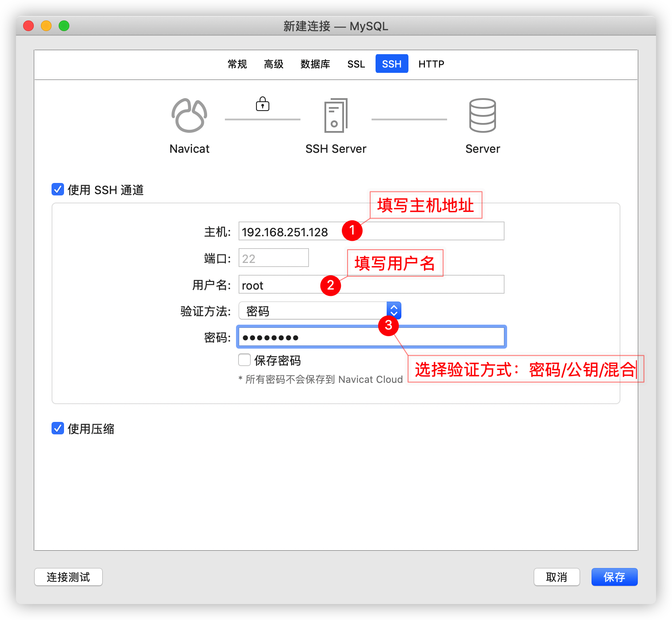The image size is (672, 620).
Task: Click the 端口 field showing 22
Action: pyautogui.click(x=274, y=258)
